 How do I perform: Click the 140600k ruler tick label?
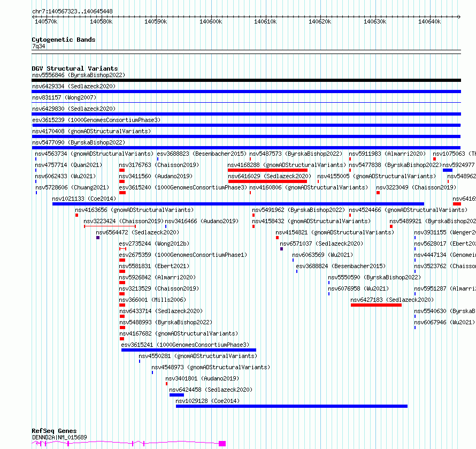coord(211,21)
